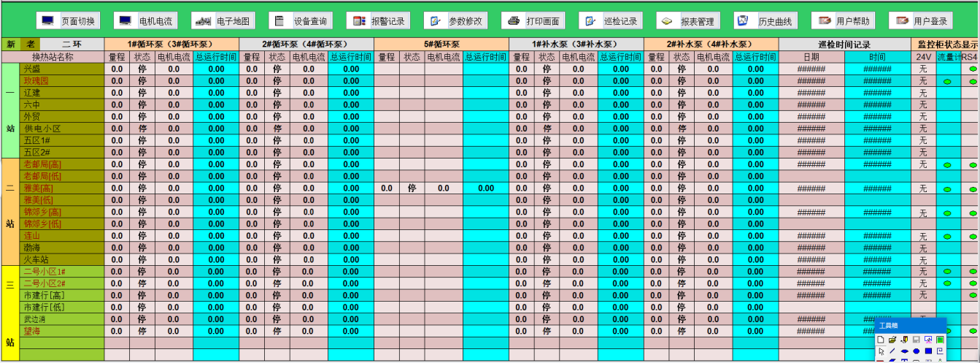The width and height of the screenshot is (980, 363).
Task: Switch to the 二环 tab
Action: click(72, 45)
